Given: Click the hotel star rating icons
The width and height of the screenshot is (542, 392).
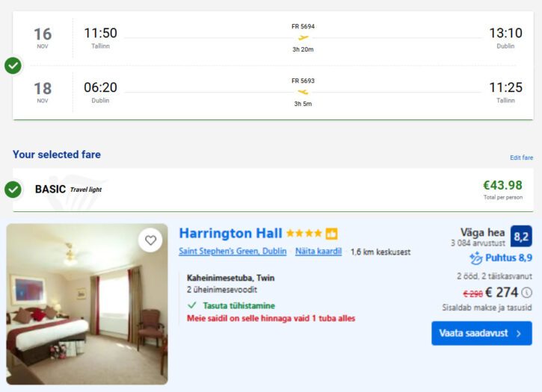Looking at the screenshot, I should pyautogui.click(x=304, y=234).
